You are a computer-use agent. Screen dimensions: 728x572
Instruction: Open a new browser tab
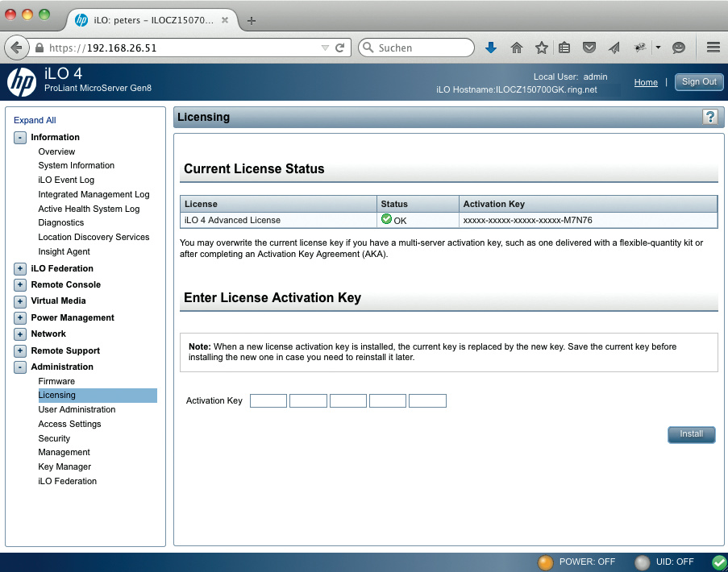tap(252, 20)
